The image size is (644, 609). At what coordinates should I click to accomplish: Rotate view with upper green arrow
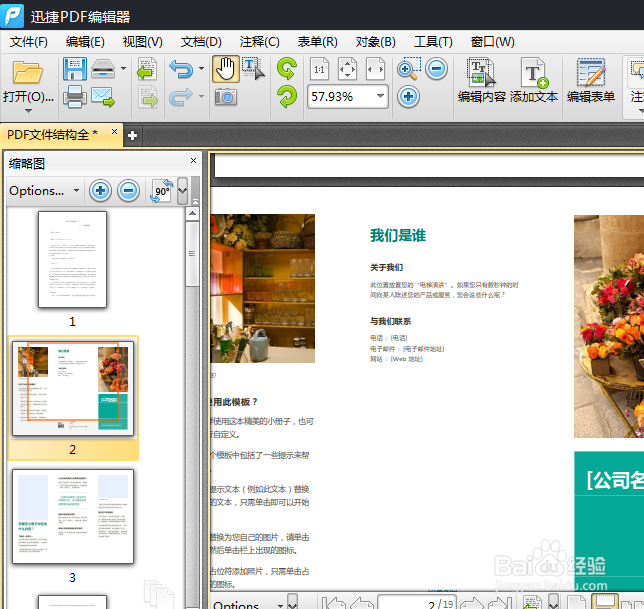(287, 68)
